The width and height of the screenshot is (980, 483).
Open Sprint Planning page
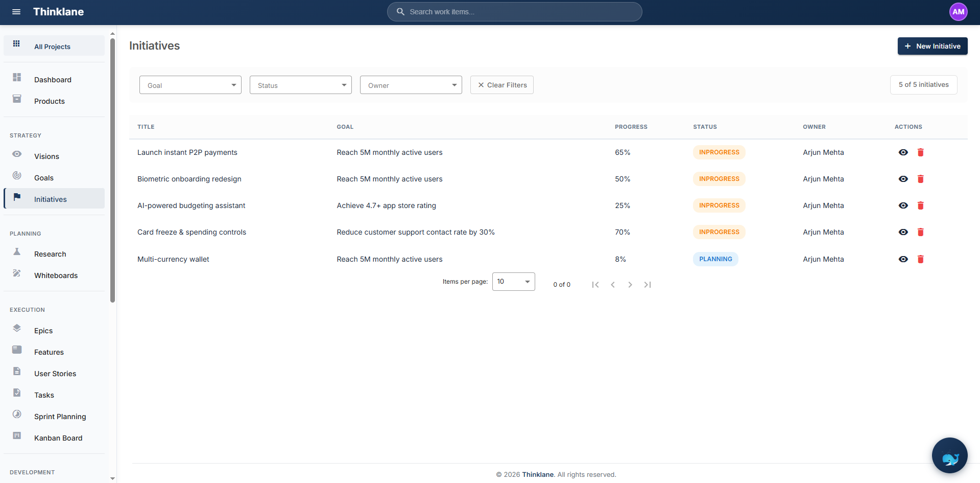[x=54, y=416]
